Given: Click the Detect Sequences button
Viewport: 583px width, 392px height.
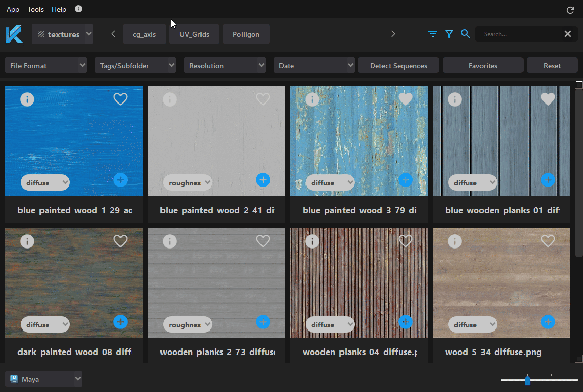Looking at the screenshot, I should (398, 66).
